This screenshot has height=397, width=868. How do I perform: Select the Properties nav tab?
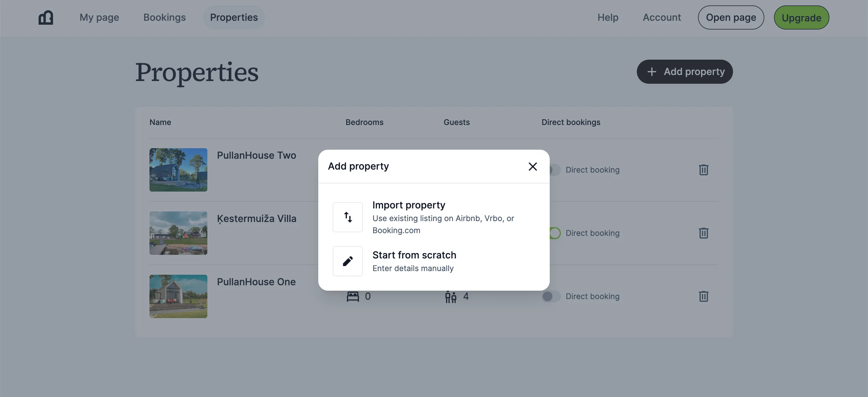click(234, 17)
